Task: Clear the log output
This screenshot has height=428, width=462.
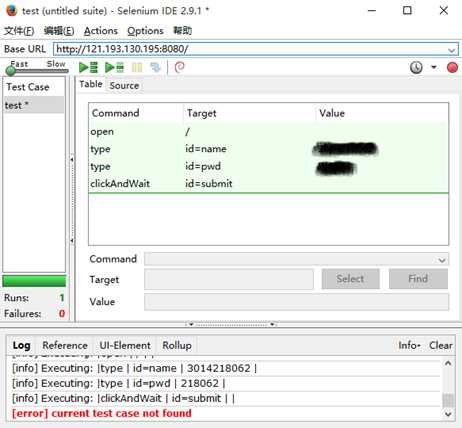Action: click(441, 345)
